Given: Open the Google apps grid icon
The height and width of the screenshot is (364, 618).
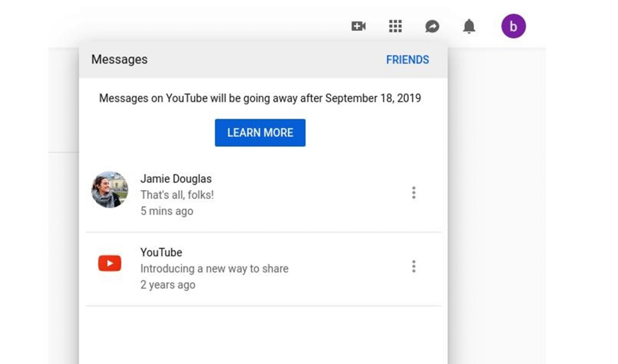Looking at the screenshot, I should pos(395,26).
